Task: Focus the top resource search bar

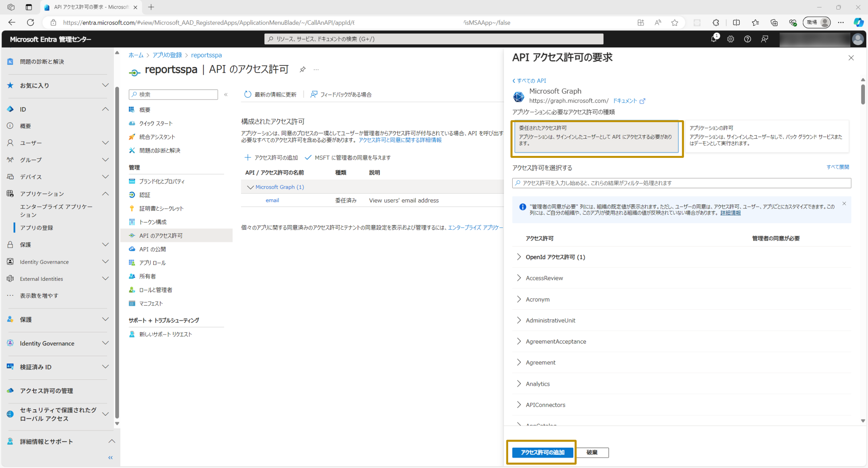Action: click(434, 39)
